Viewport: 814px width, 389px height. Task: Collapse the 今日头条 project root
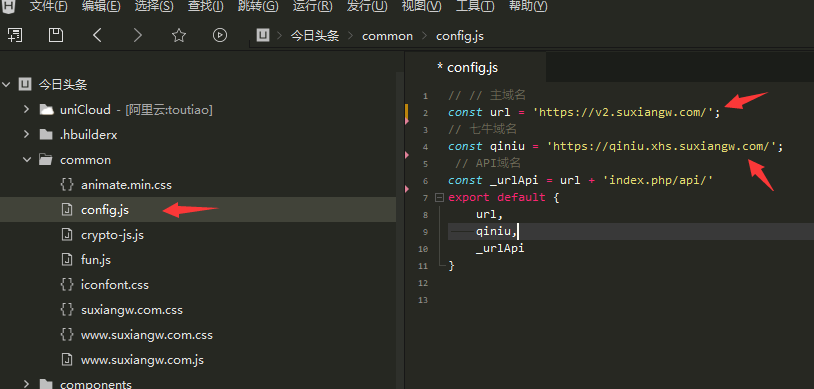[7, 84]
